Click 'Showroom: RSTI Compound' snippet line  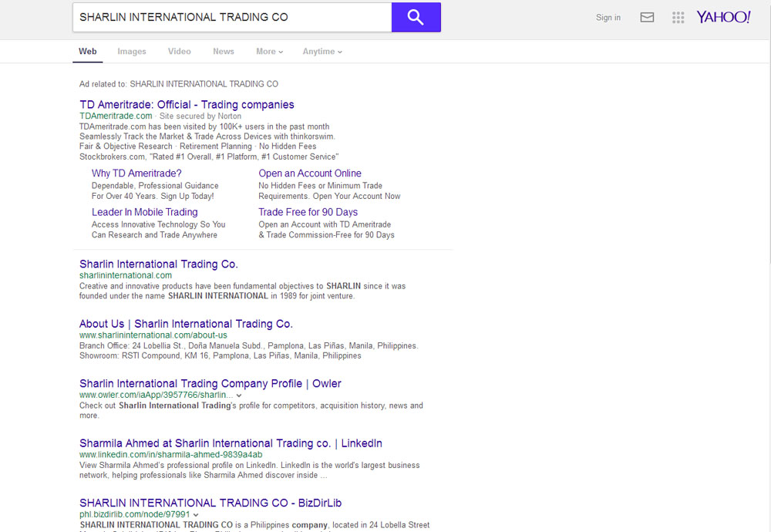pos(221,355)
